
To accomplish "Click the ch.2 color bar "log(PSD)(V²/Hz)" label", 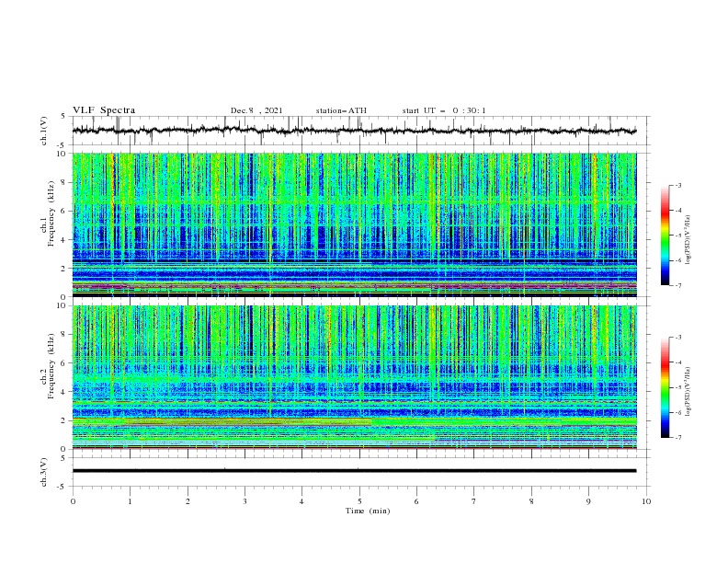I will tap(688, 391).
